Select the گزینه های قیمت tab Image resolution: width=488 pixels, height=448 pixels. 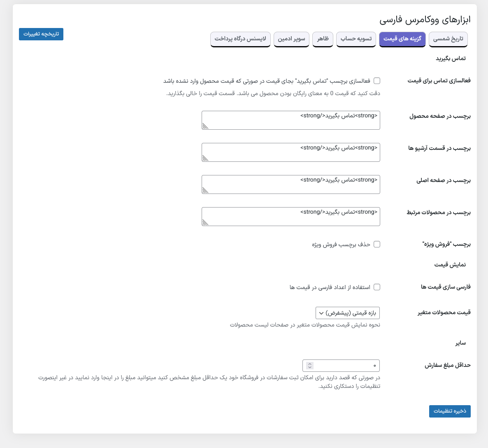click(x=402, y=39)
